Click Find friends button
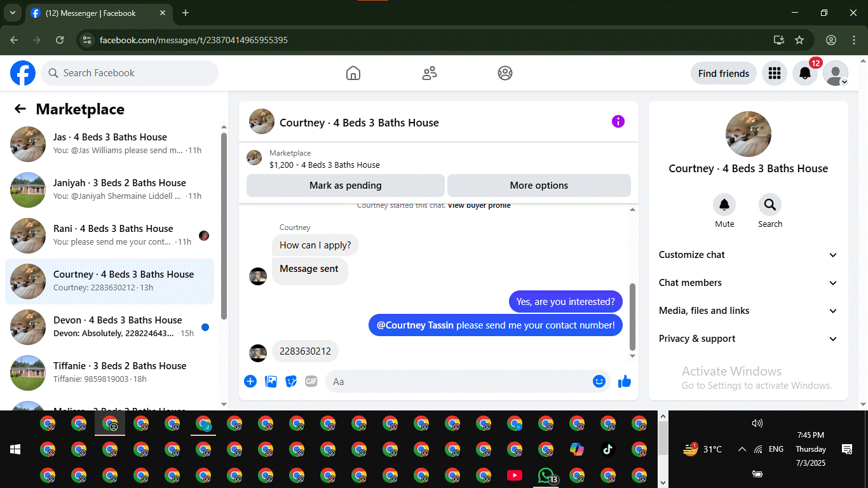Viewport: 868px width, 488px height. (x=724, y=73)
